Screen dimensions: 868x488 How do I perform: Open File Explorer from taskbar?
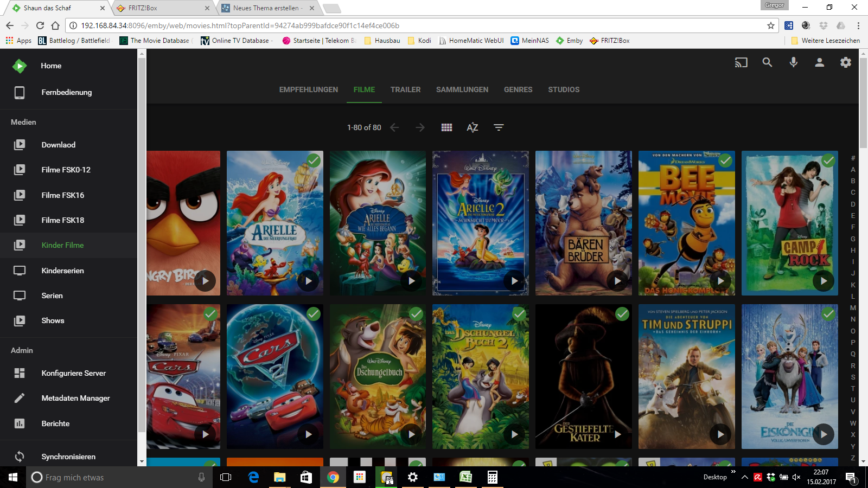pos(279,477)
